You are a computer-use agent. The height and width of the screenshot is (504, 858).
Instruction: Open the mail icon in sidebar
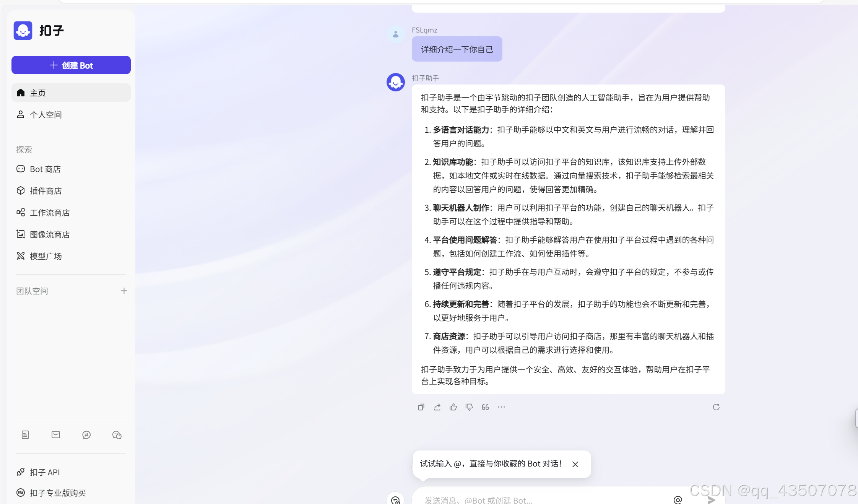click(x=56, y=435)
